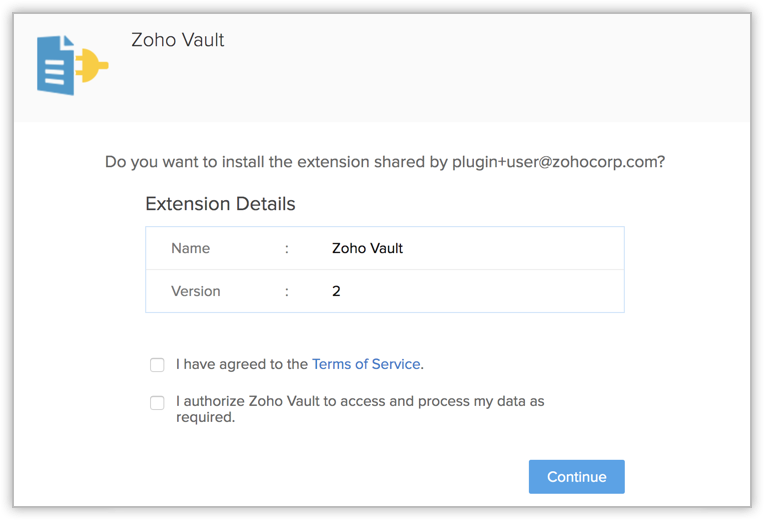
Task: Enable the authorize Zoho Vault data access checkbox
Action: (x=157, y=402)
